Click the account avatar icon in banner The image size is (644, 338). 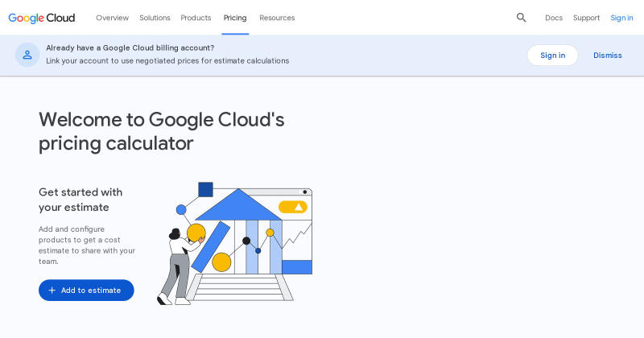[x=27, y=55]
